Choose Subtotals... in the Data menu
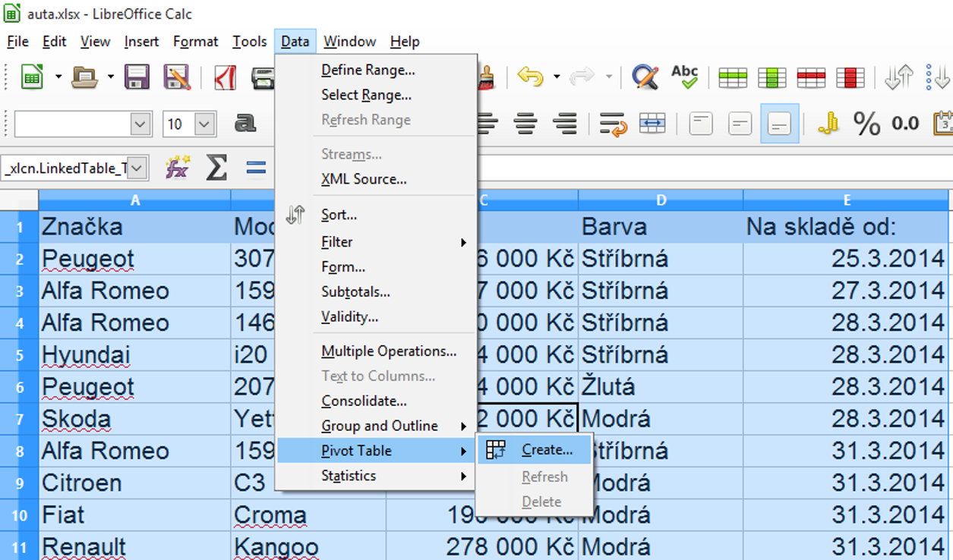 (376, 292)
